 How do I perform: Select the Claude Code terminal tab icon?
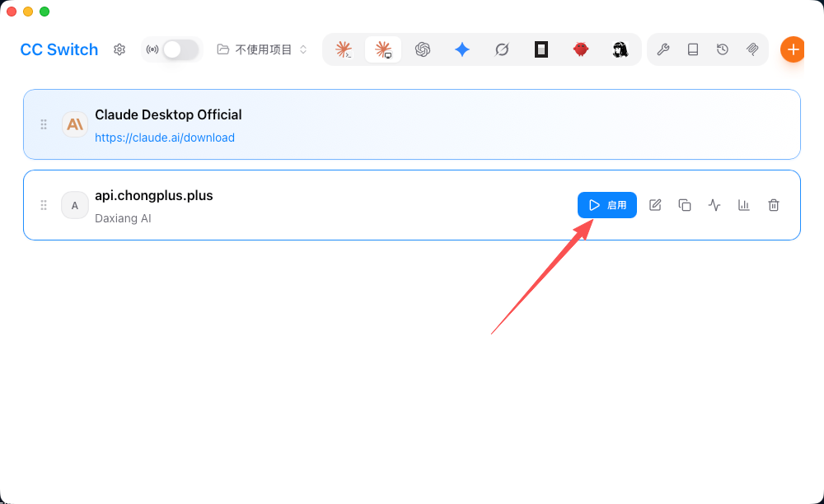pos(344,49)
